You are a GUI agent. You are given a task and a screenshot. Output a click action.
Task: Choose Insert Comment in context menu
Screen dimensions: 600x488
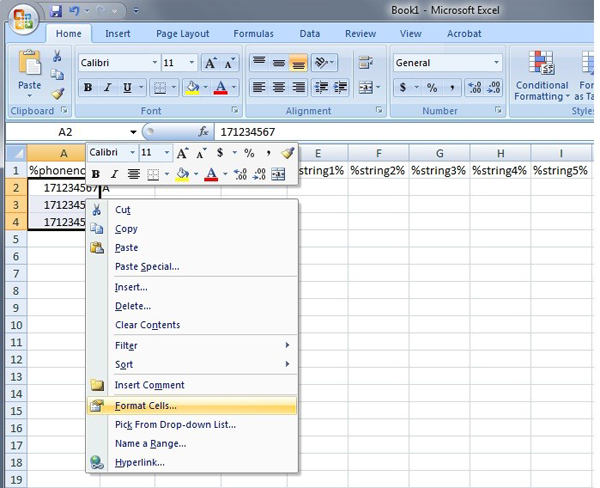click(x=192, y=385)
